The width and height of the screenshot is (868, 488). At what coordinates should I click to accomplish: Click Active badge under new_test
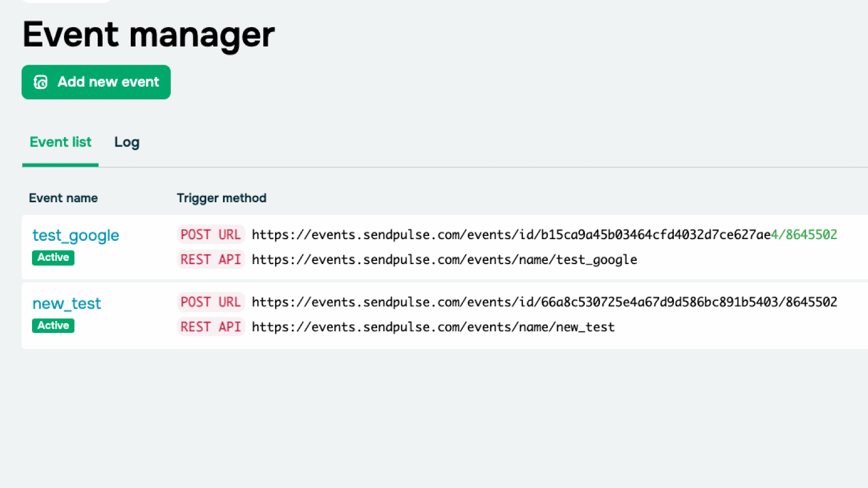coord(53,325)
